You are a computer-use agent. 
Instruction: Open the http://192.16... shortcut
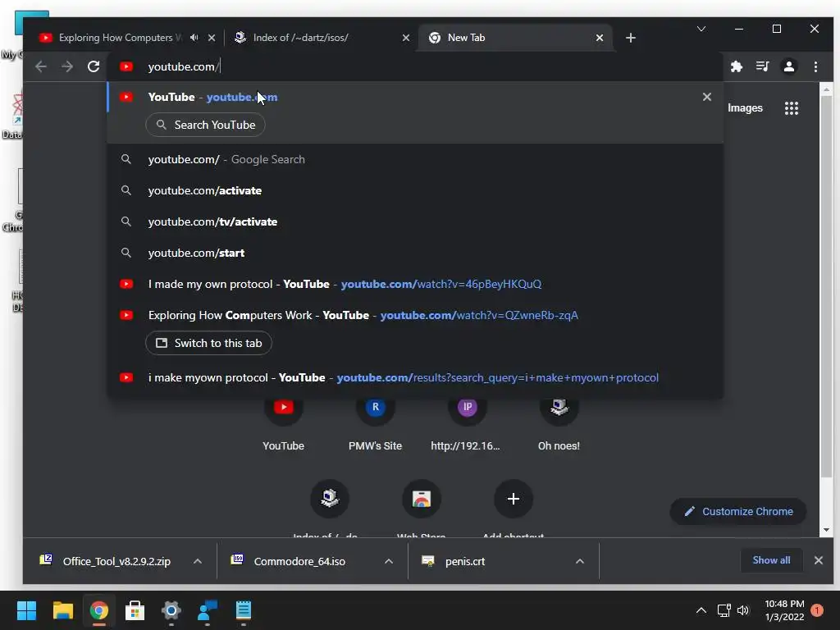(x=466, y=423)
